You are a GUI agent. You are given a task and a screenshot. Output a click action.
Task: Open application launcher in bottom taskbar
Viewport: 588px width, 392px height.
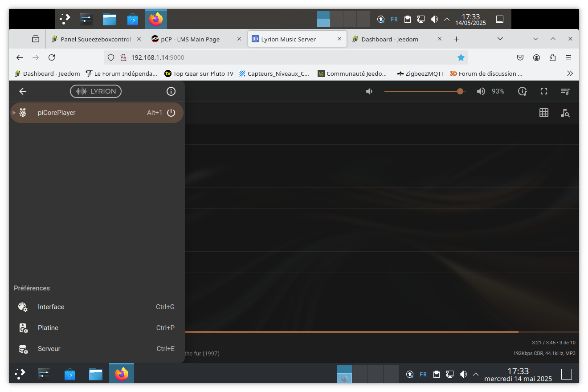[x=20, y=374]
